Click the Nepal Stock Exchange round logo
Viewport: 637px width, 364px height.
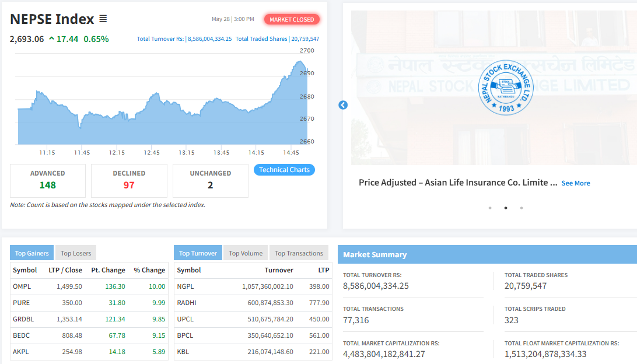(506, 88)
